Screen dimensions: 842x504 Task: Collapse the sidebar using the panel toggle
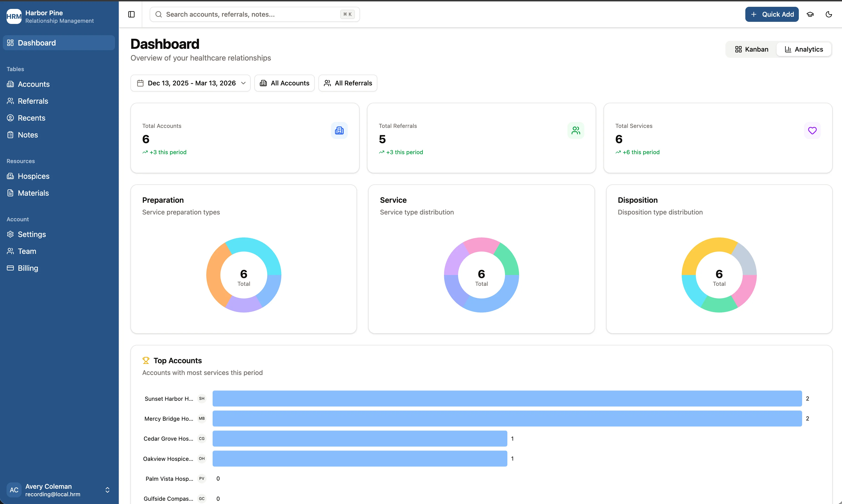131,14
